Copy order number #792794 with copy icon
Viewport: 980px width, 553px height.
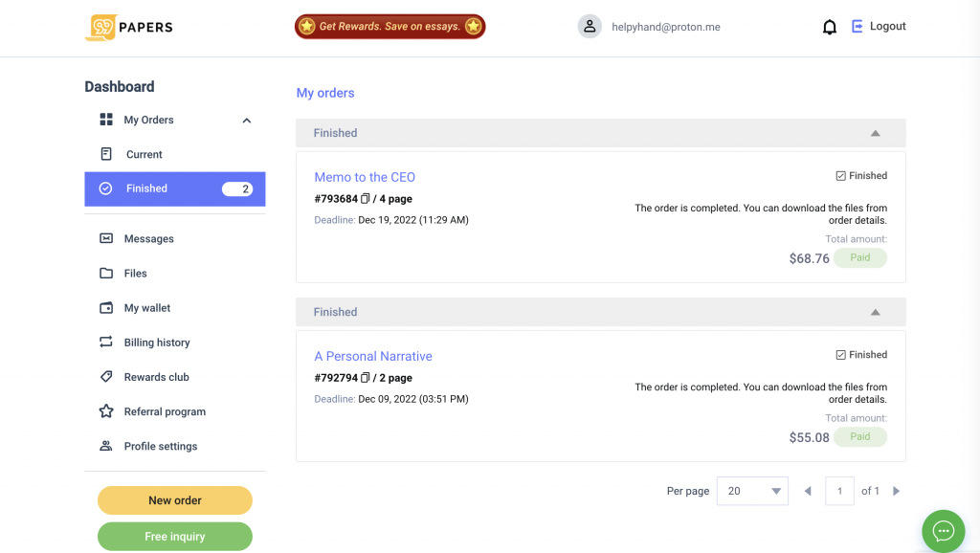366,378
